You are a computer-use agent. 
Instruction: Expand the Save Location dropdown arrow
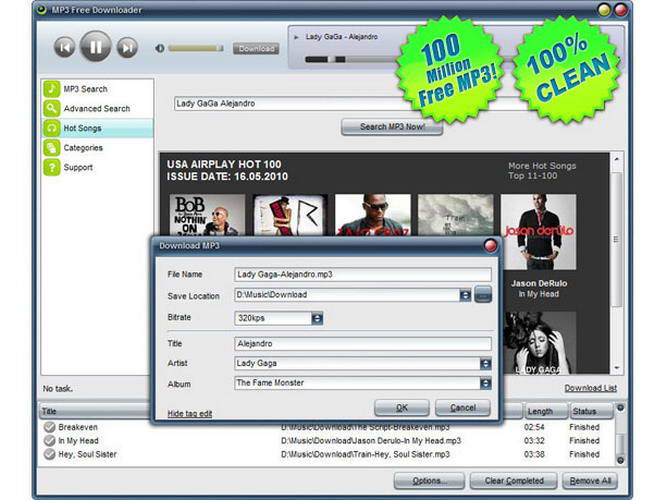click(465, 295)
